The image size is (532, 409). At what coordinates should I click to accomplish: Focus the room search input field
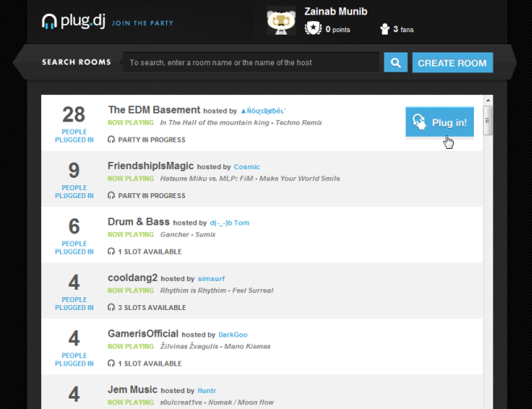click(x=251, y=62)
